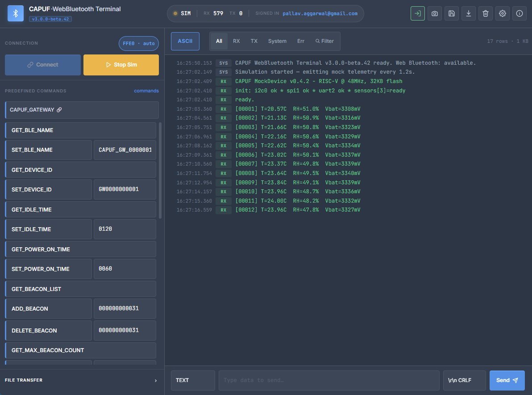The height and width of the screenshot is (395, 532).
Task: Select the All log filter tab
Action: (x=219, y=41)
